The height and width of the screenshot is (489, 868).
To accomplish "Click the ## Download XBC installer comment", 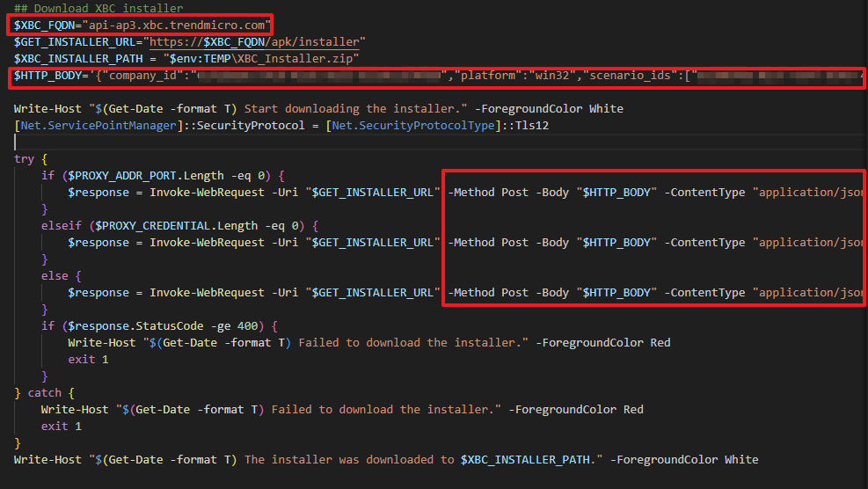I will pos(98,9).
